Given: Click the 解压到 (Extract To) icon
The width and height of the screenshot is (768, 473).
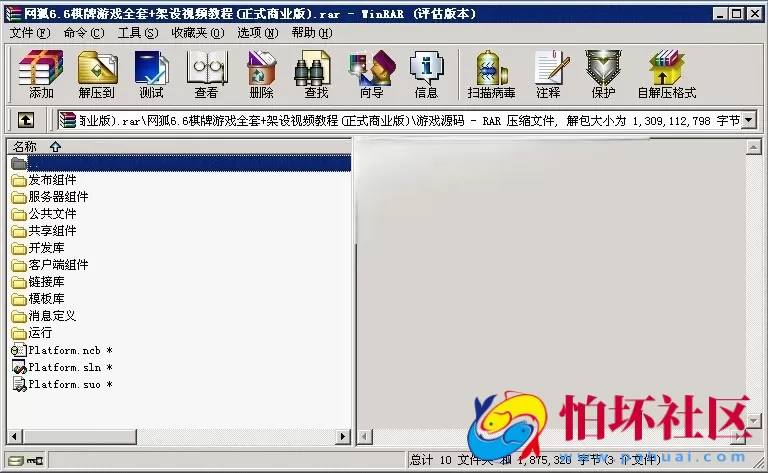Looking at the screenshot, I should [x=97, y=74].
